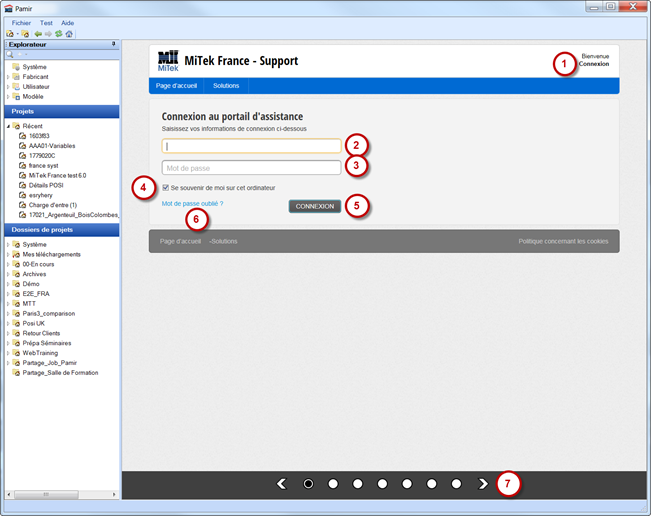This screenshot has width=651, height=516.
Task: Click the icon beside AAA01-Variables
Action: tap(23, 146)
